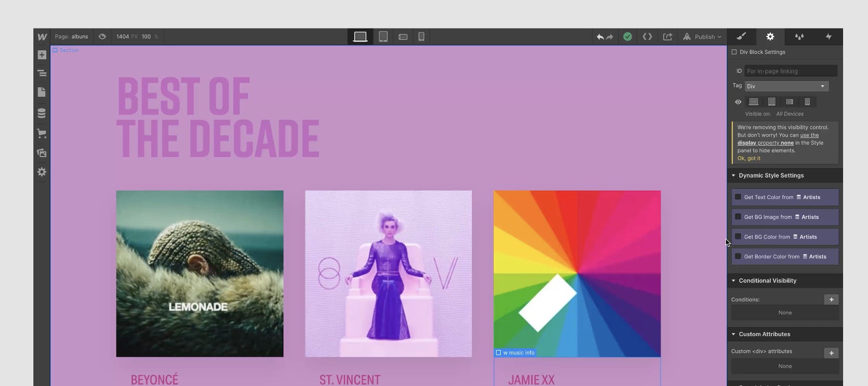Select the JAMIE XX artist name
Image resolution: width=868 pixels, height=386 pixels.
pos(531,380)
